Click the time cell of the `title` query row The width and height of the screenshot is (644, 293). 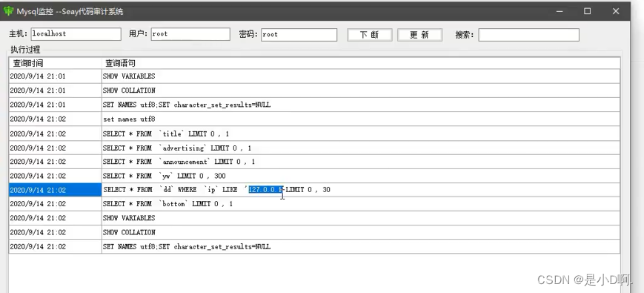56,134
